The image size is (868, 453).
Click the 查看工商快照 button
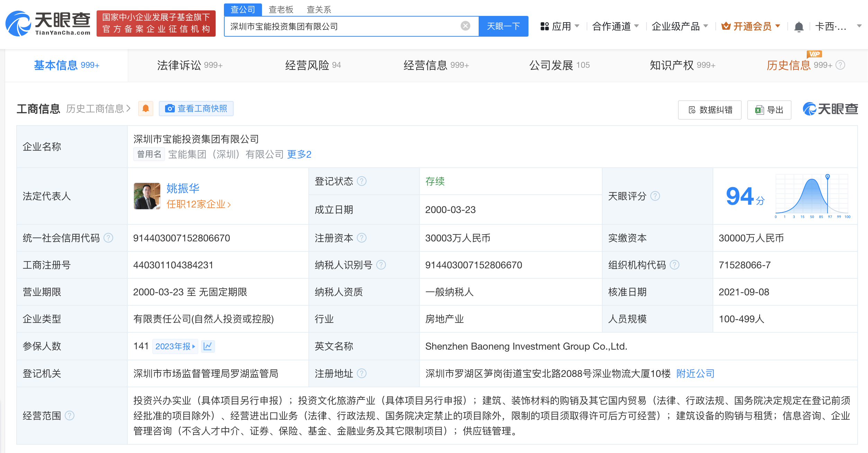tap(196, 109)
